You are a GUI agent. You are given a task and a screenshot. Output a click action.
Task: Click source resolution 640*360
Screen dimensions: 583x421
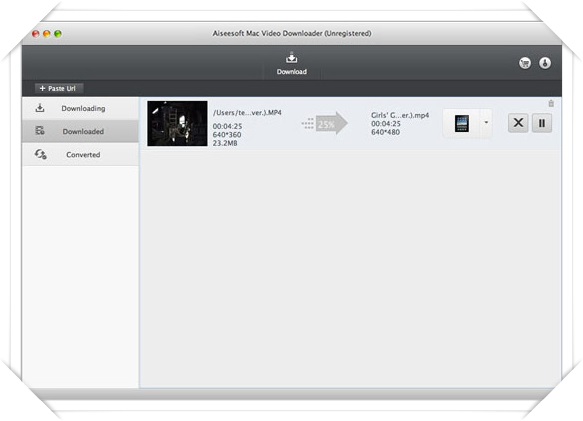pos(227,135)
